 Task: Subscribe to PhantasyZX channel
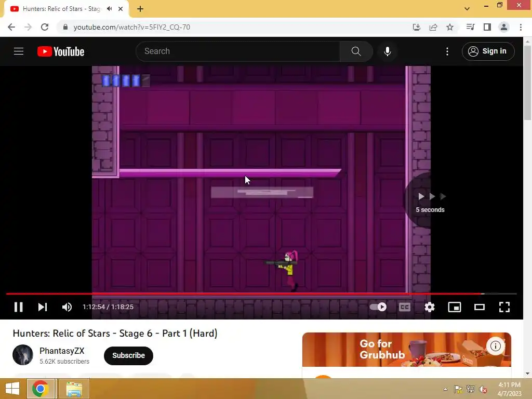click(129, 355)
